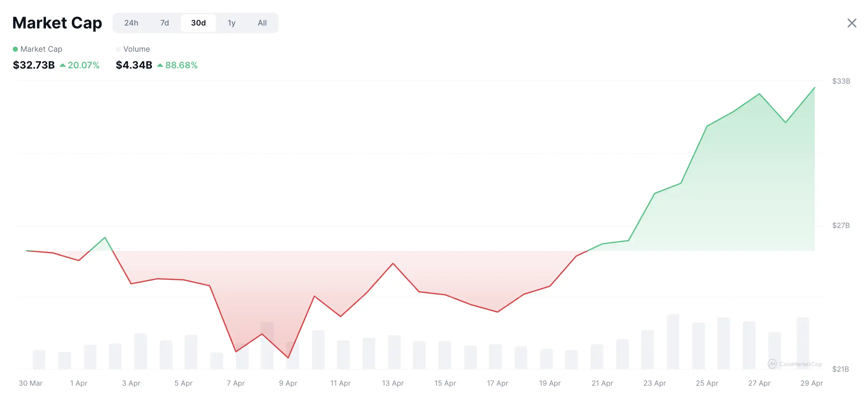The width and height of the screenshot is (868, 401).
Task: Click the $32.73B market cap value
Action: pyautogui.click(x=34, y=65)
